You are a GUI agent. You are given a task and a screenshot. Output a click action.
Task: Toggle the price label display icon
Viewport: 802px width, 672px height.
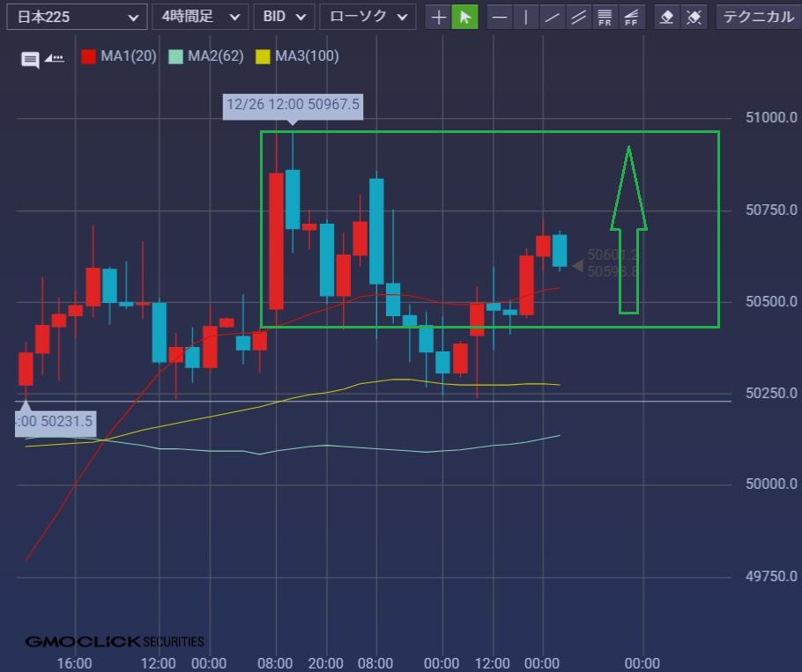pos(55,58)
